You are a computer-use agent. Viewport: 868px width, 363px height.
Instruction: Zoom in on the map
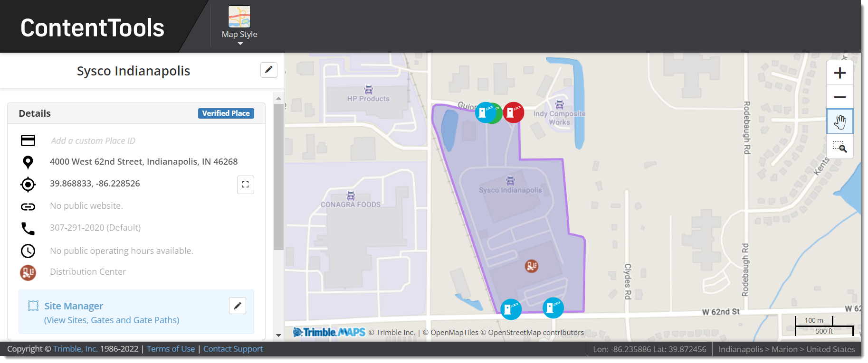[x=840, y=73]
